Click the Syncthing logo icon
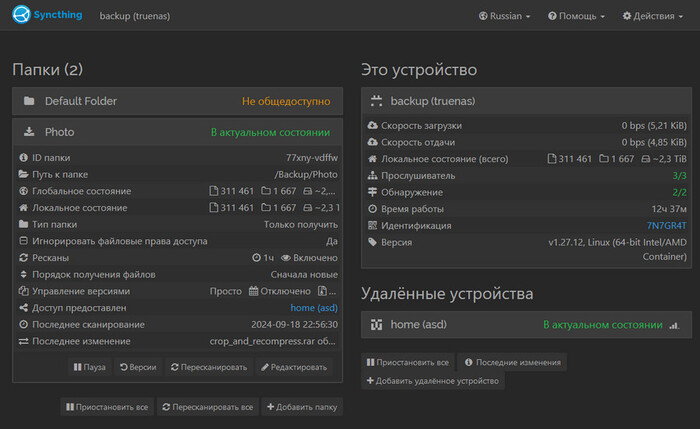700x429 pixels. (22, 16)
